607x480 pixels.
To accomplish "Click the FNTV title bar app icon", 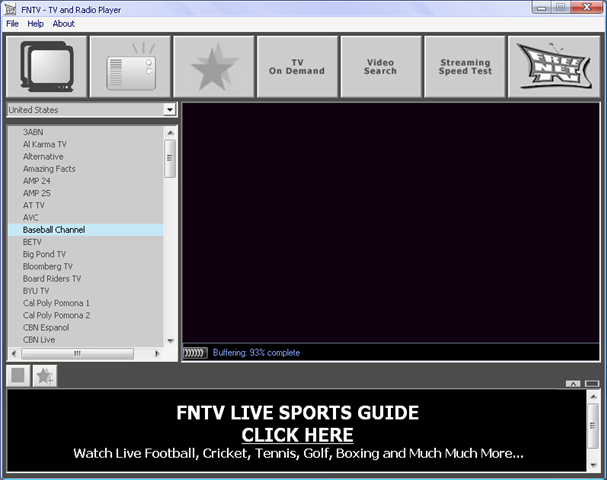I will [10, 9].
